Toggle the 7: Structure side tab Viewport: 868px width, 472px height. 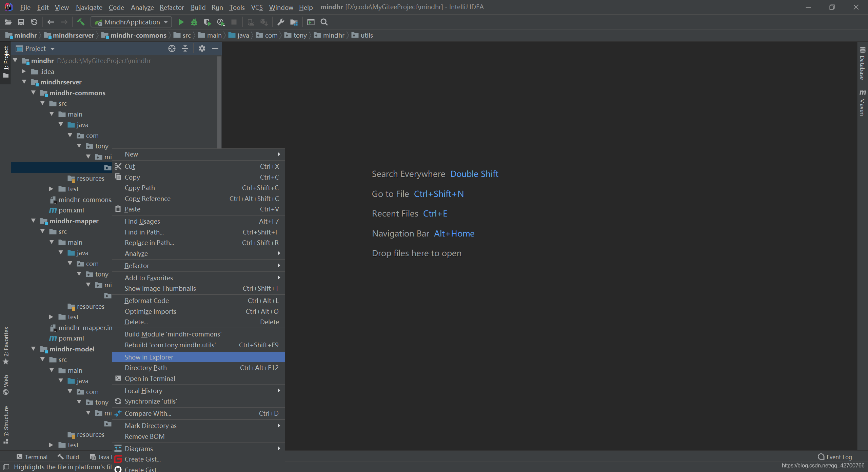click(x=6, y=425)
